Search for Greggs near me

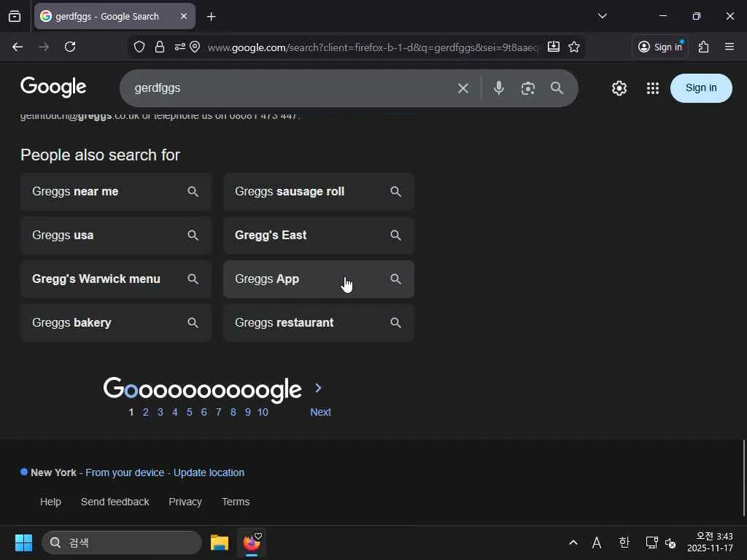click(116, 192)
